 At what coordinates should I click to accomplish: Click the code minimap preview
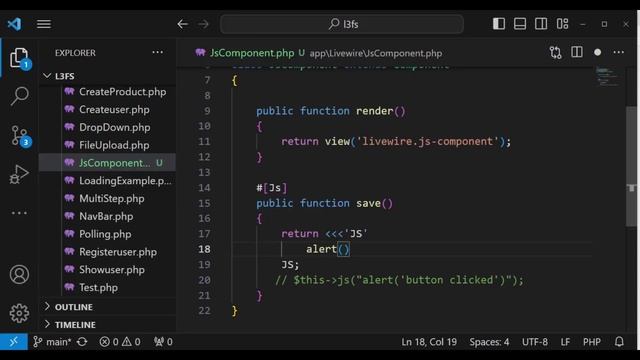[x=607, y=76]
